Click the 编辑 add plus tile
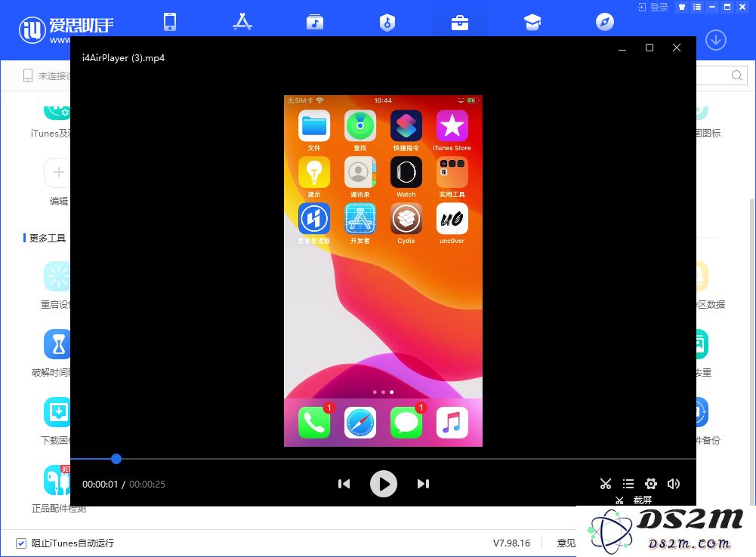 [58, 173]
